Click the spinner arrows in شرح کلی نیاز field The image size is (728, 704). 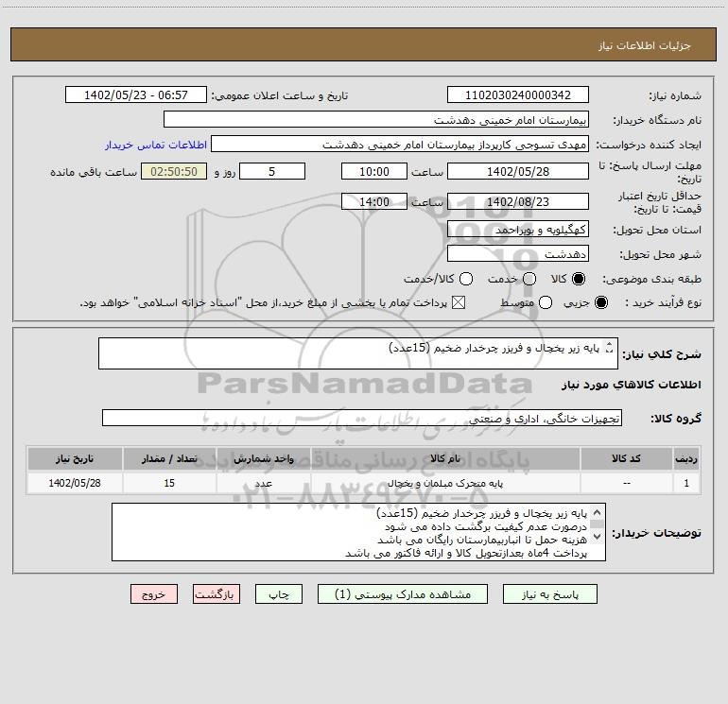[610, 347]
